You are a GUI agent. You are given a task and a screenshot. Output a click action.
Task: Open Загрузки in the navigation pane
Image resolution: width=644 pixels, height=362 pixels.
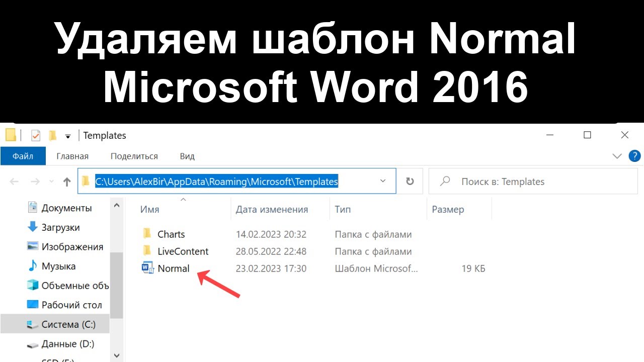[x=60, y=227]
